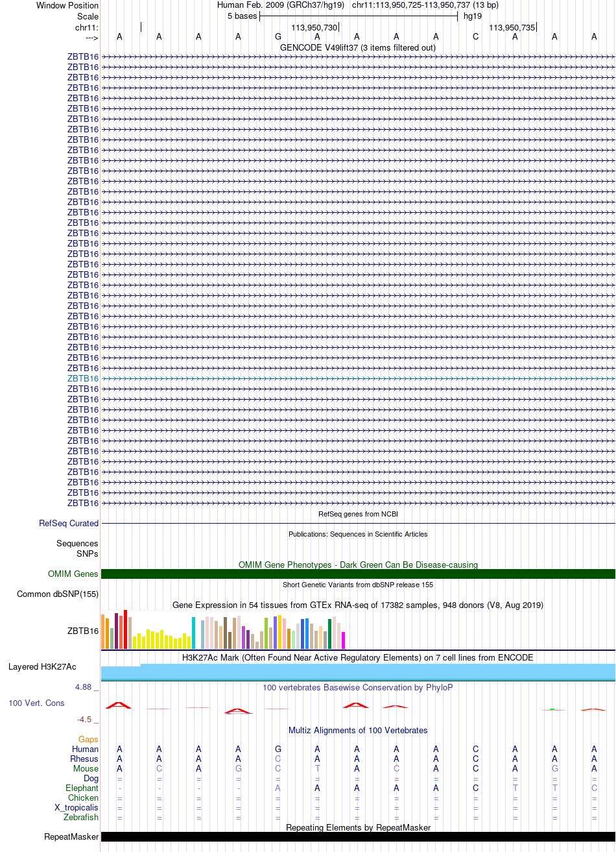616x852 pixels.
Task: Open the GENCODE V49lift37 track title
Action: (358, 47)
